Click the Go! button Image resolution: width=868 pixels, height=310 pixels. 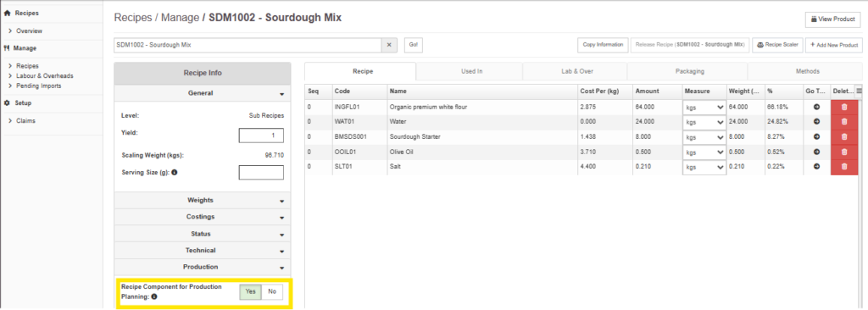tap(414, 46)
